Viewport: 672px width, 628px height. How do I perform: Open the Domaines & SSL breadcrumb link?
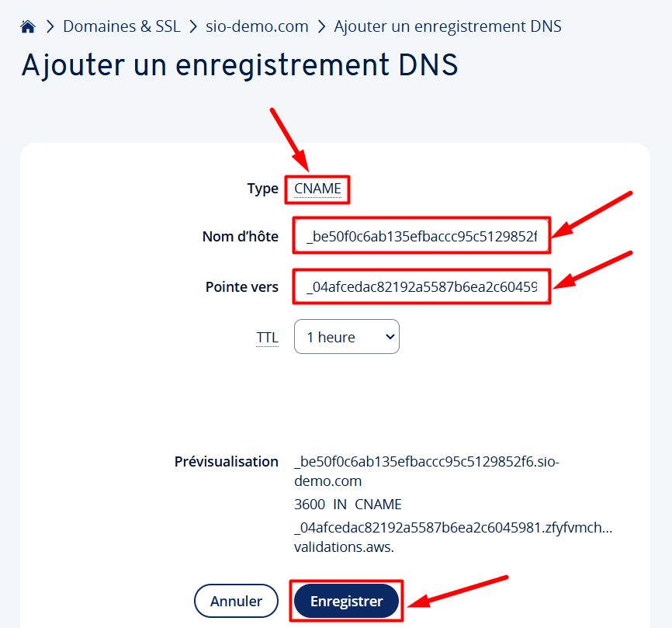click(x=122, y=26)
